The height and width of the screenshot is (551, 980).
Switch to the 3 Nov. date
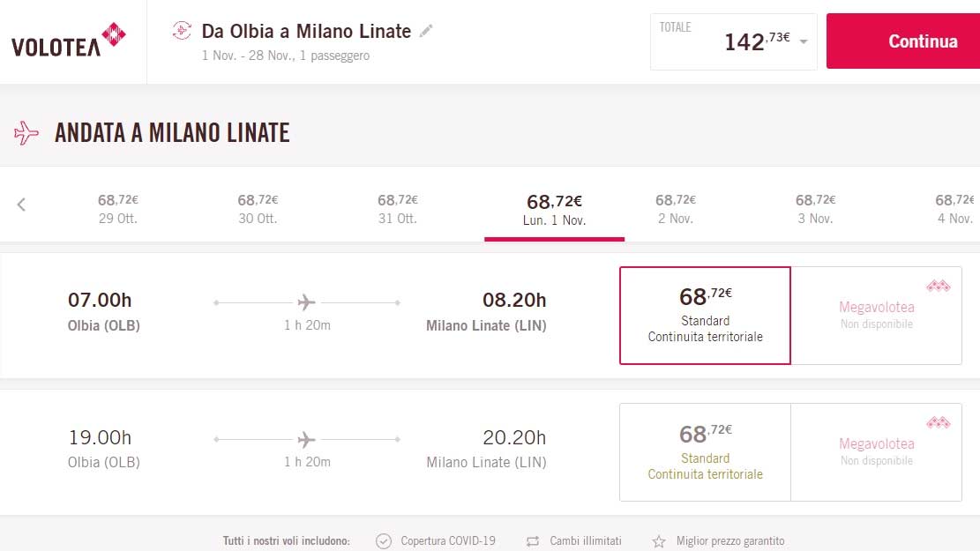(815, 209)
